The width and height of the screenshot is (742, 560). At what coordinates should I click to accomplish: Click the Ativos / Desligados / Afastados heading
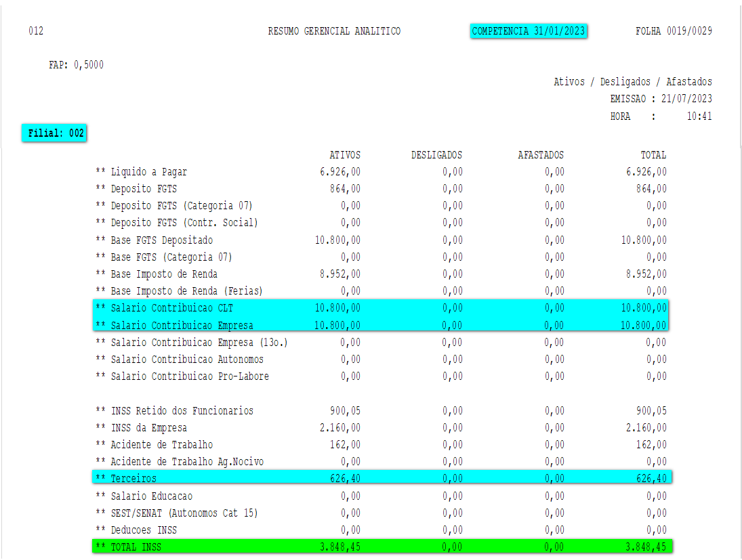pos(633,82)
